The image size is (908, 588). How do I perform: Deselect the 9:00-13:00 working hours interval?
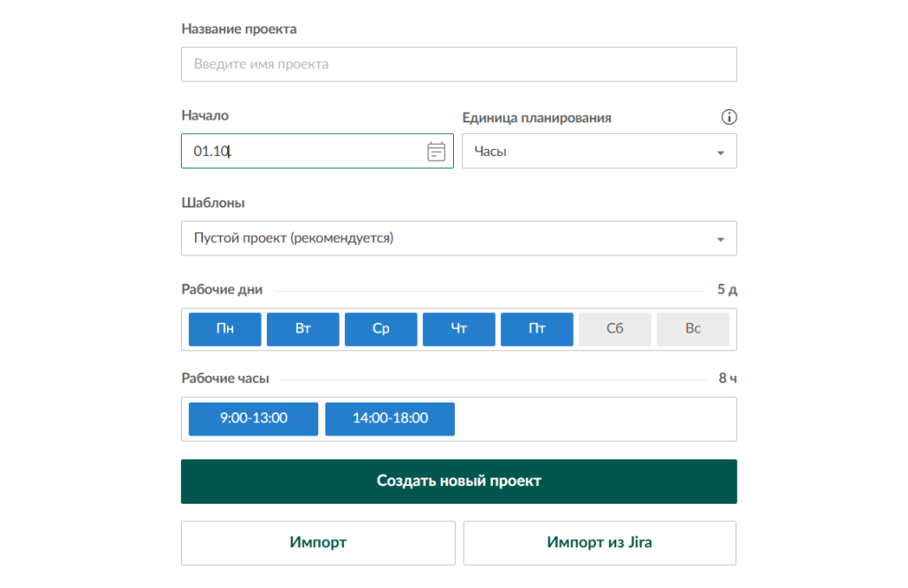pyautogui.click(x=253, y=419)
